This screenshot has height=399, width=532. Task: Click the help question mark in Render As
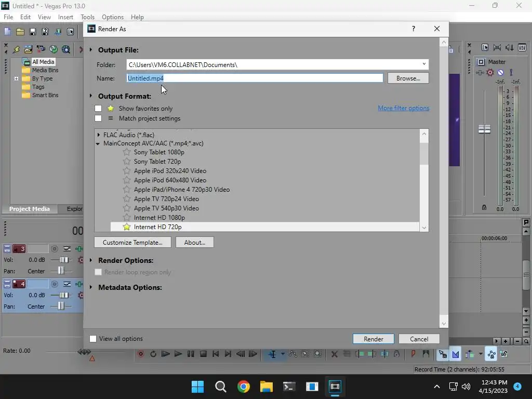[413, 29]
